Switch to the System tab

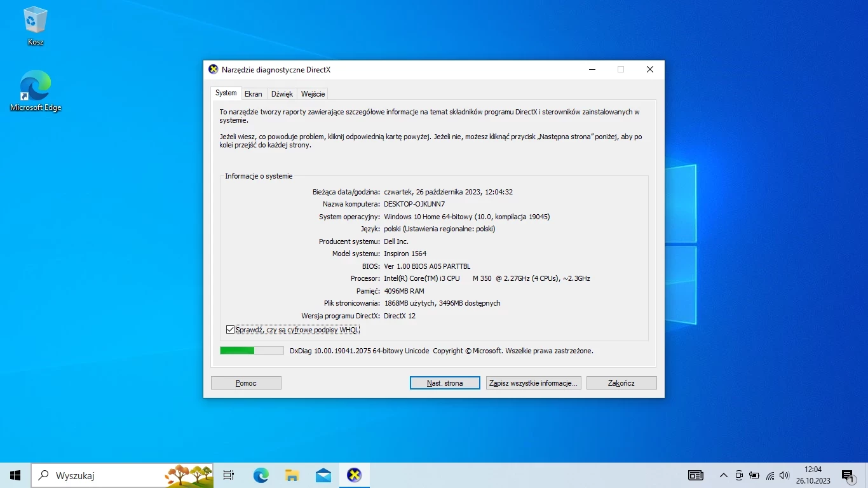[226, 93]
